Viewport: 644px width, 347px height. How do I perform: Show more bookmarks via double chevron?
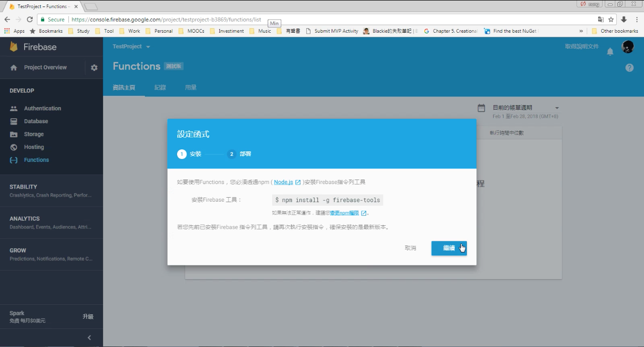[x=582, y=31]
